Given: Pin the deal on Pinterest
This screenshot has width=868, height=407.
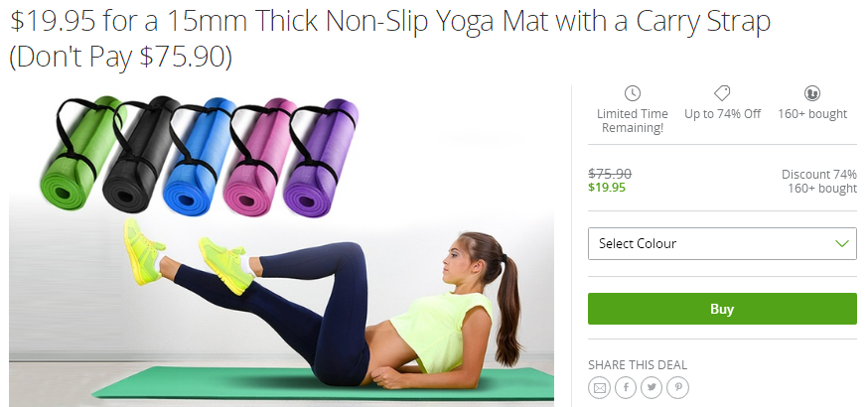Looking at the screenshot, I should point(678,388).
